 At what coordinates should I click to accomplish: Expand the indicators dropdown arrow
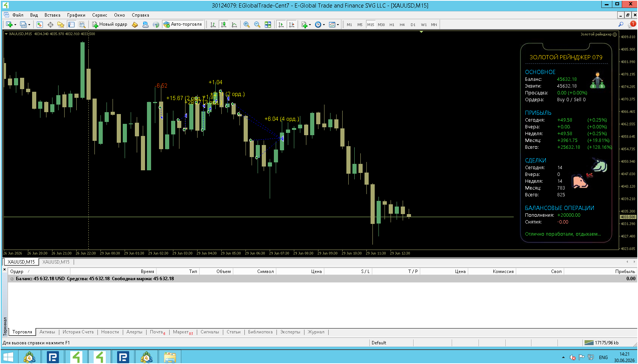310,25
